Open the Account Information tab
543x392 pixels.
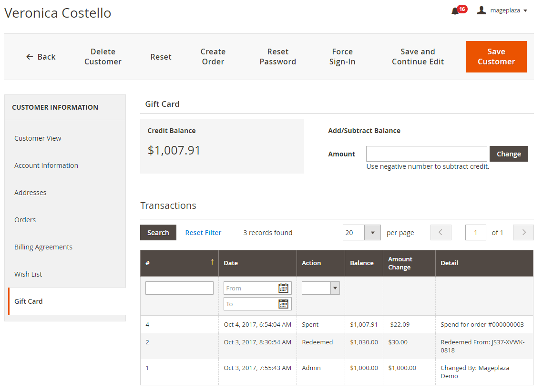(46, 165)
